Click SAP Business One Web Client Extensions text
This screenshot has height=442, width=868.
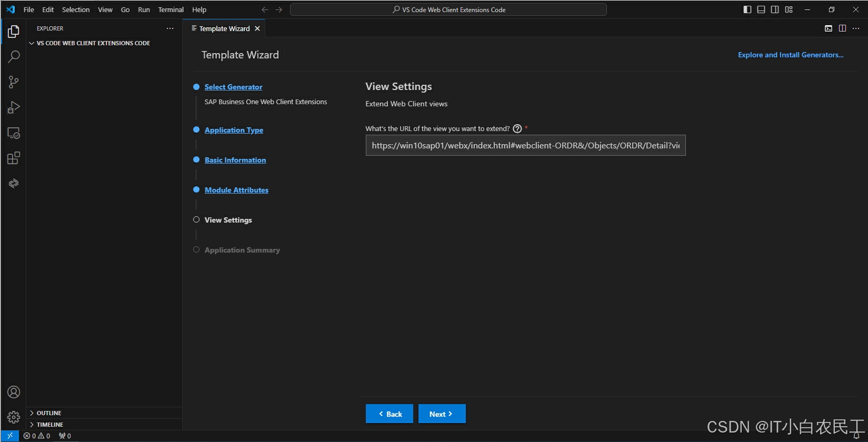(x=266, y=102)
